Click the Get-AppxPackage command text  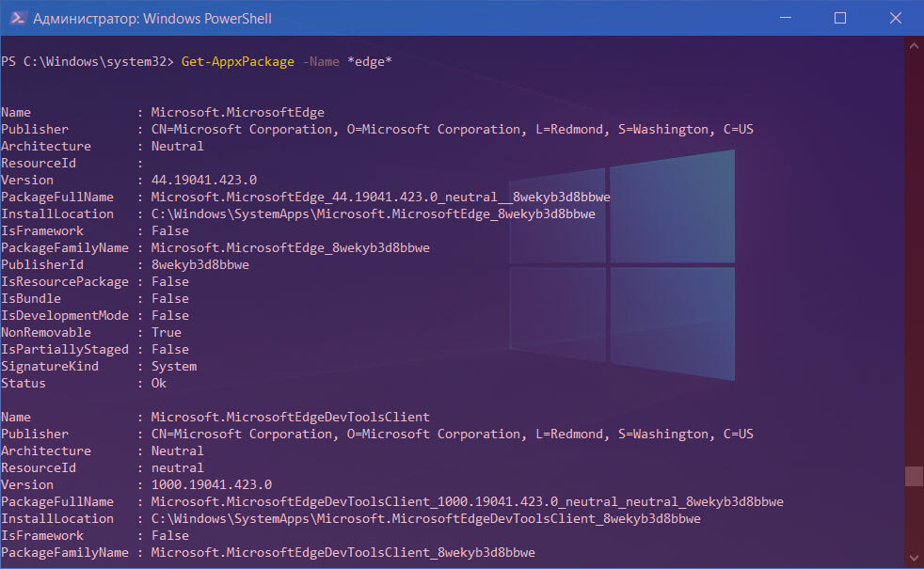pos(237,62)
